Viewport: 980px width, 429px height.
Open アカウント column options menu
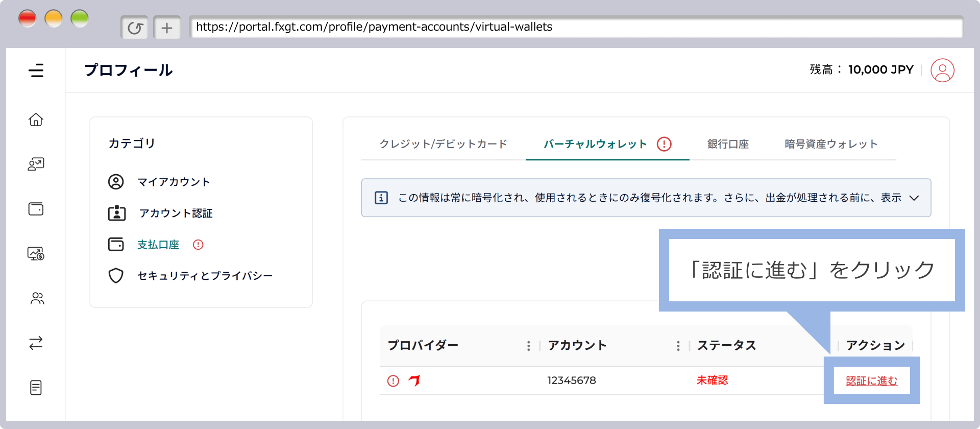(x=678, y=346)
